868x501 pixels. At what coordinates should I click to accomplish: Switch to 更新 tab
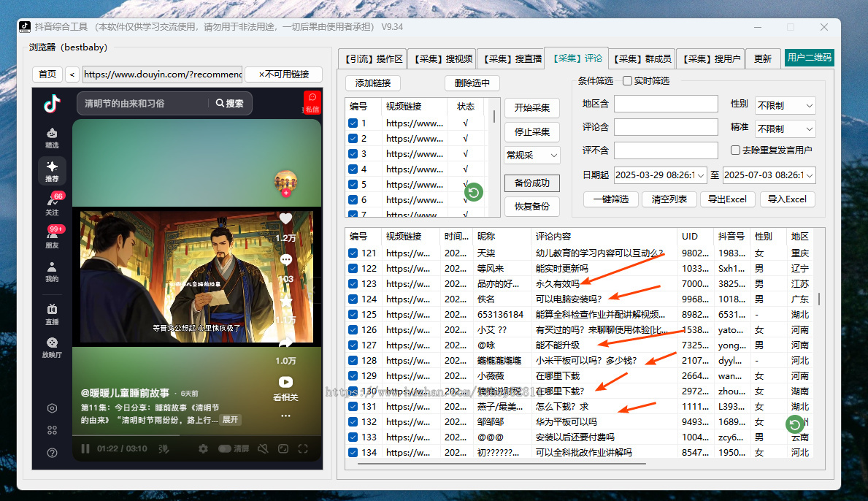pos(762,58)
